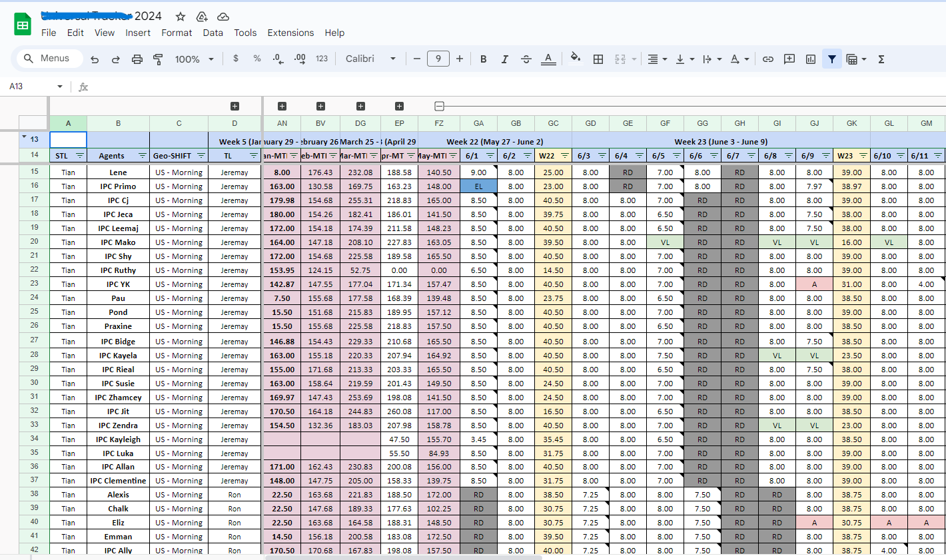
Task: Open the 123 more number formats menu
Action: coord(322,59)
